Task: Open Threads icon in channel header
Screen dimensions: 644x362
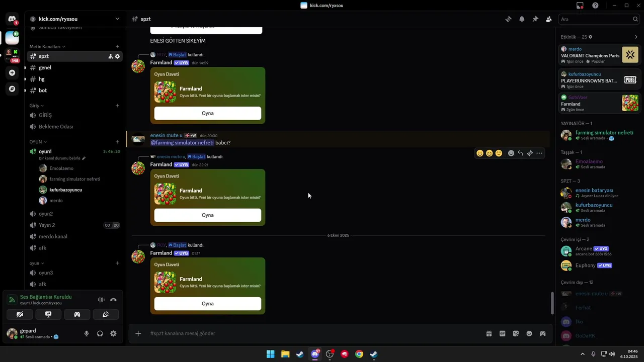Action: click(x=509, y=19)
